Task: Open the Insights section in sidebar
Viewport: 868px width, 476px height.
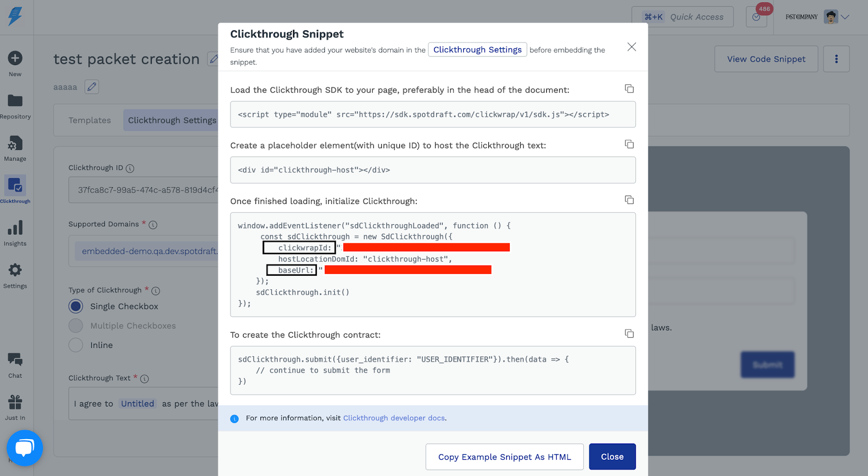Action: coord(15,233)
